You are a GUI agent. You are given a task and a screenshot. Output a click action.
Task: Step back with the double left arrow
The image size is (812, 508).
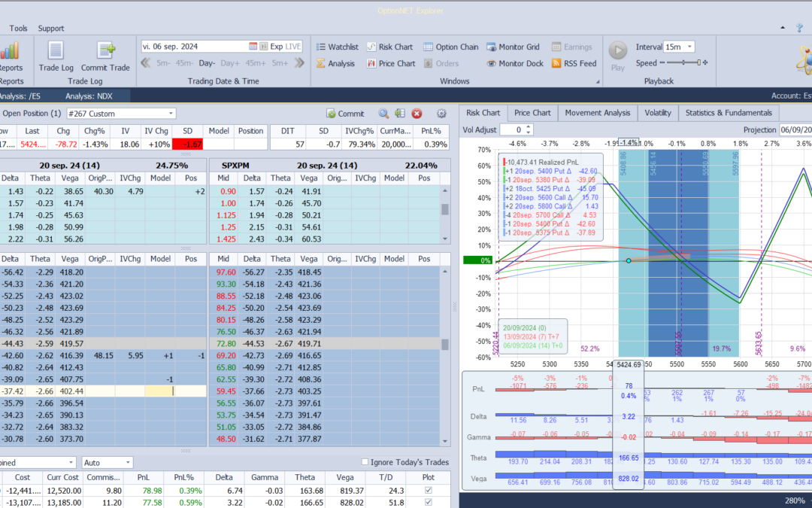pyautogui.click(x=146, y=63)
